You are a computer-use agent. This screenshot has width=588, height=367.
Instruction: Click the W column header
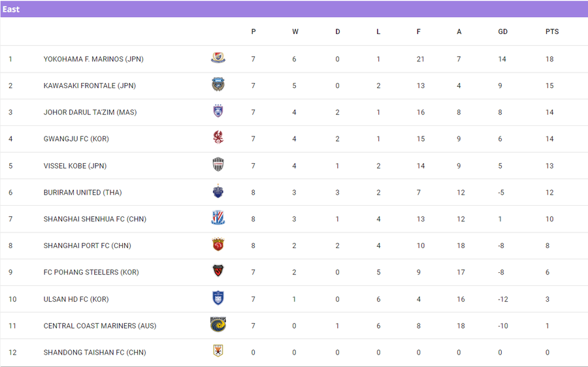(x=295, y=31)
